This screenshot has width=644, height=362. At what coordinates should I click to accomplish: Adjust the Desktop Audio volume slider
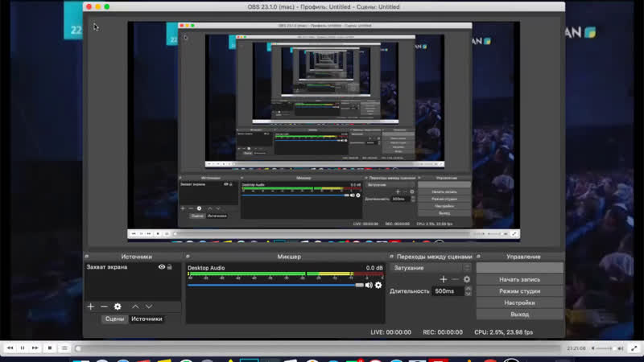point(275,285)
